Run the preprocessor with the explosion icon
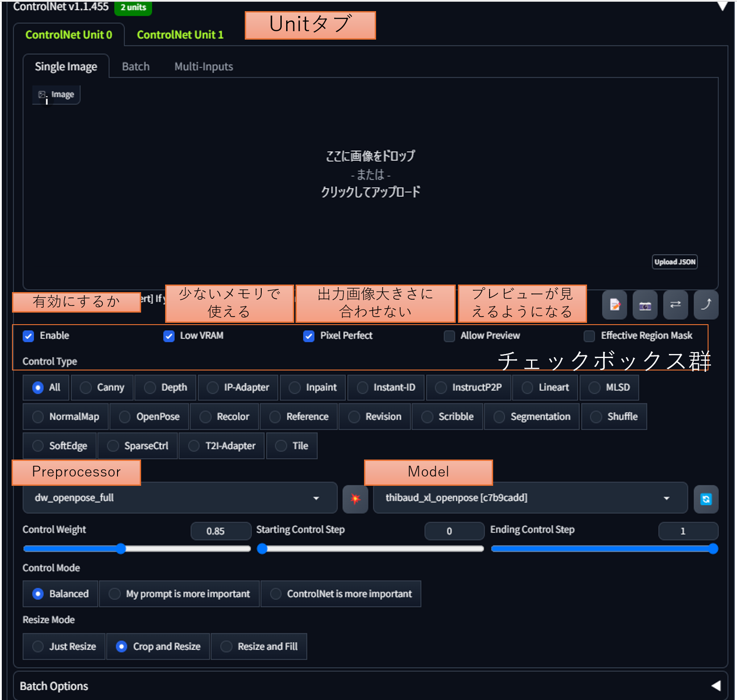Image resolution: width=737 pixels, height=700 pixels. [355, 499]
